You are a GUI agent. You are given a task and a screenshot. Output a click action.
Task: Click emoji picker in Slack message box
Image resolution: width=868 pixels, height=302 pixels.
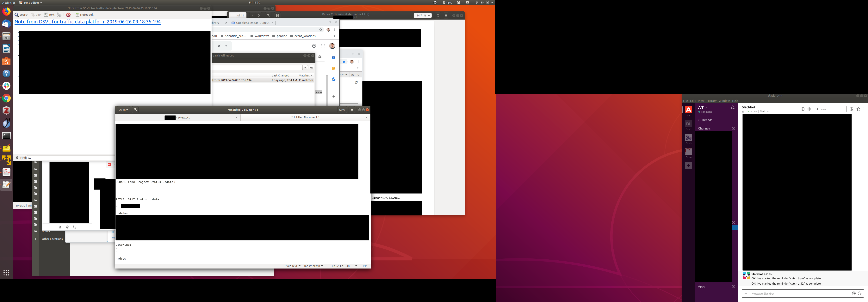[x=860, y=293]
